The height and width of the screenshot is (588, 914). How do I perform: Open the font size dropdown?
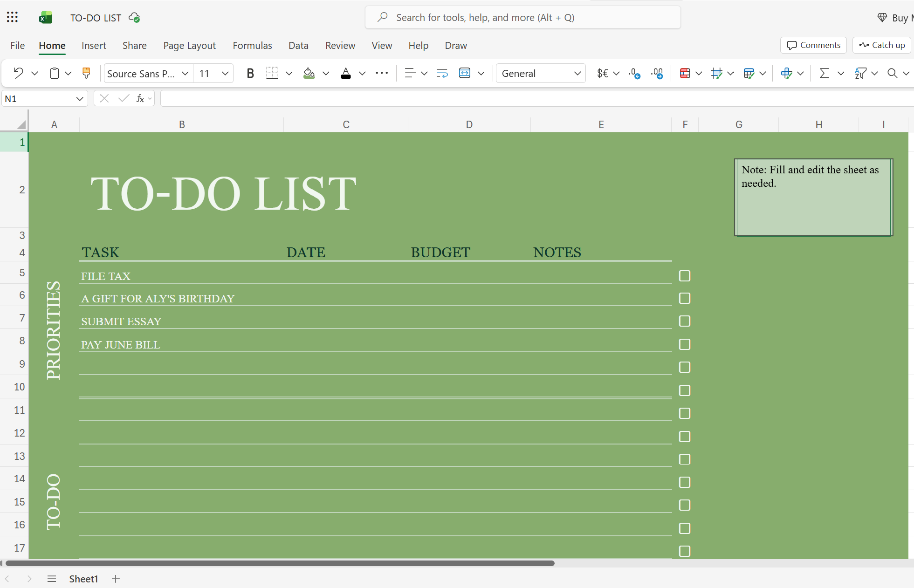pyautogui.click(x=225, y=73)
